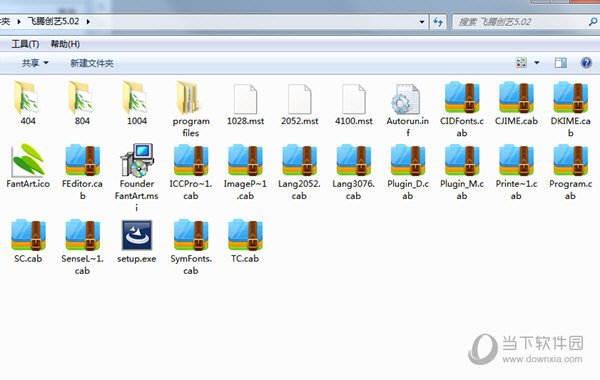Image resolution: width=600 pixels, height=380 pixels.
Task: Refresh the folder view
Action: tap(438, 22)
